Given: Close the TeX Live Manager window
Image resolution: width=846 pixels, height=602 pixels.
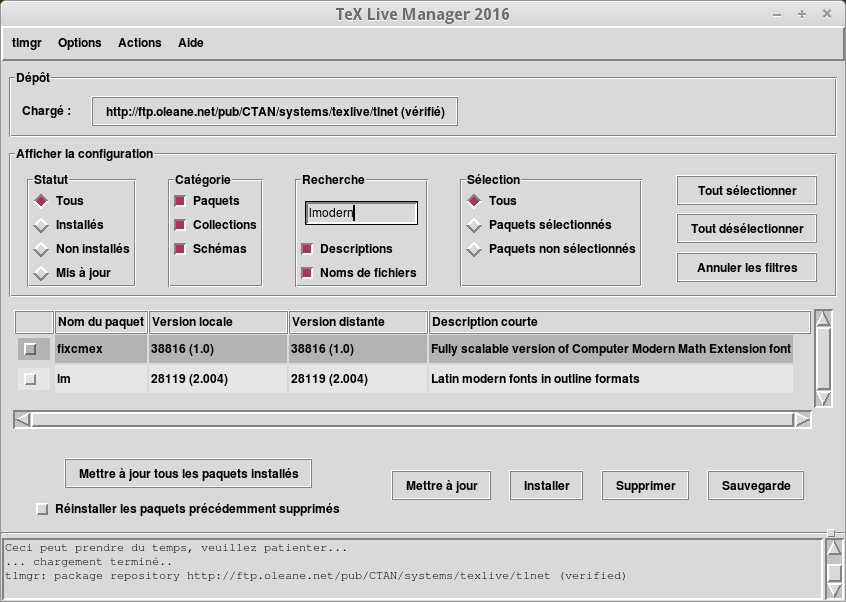Looking at the screenshot, I should coord(827,15).
